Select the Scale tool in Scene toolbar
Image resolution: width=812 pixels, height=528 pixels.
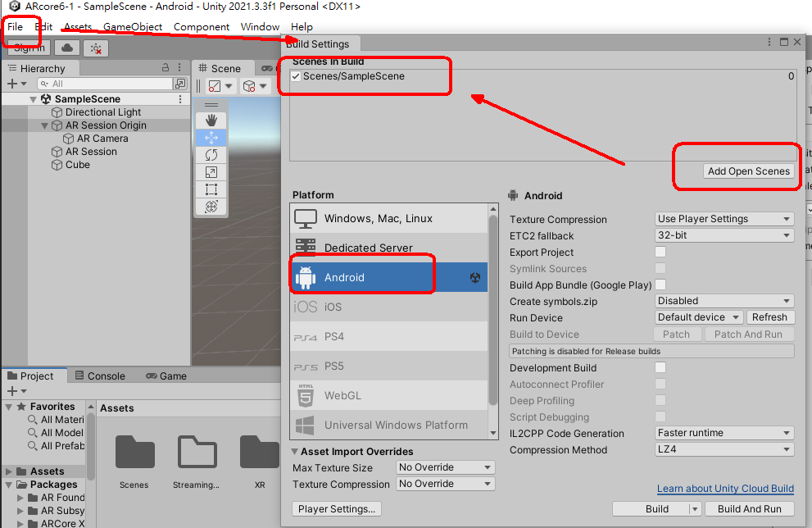(x=211, y=172)
